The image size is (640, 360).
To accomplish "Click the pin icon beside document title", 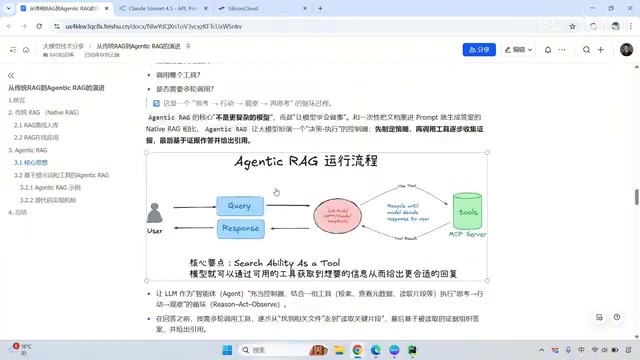I will [188, 46].
